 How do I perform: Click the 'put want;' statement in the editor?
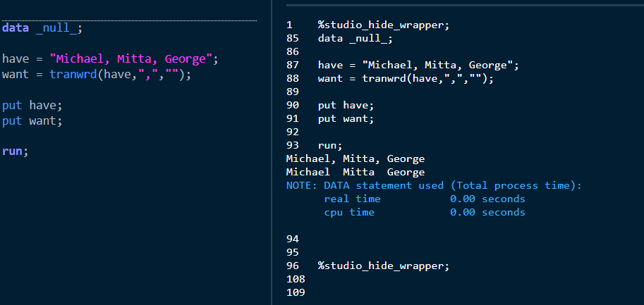pos(32,120)
